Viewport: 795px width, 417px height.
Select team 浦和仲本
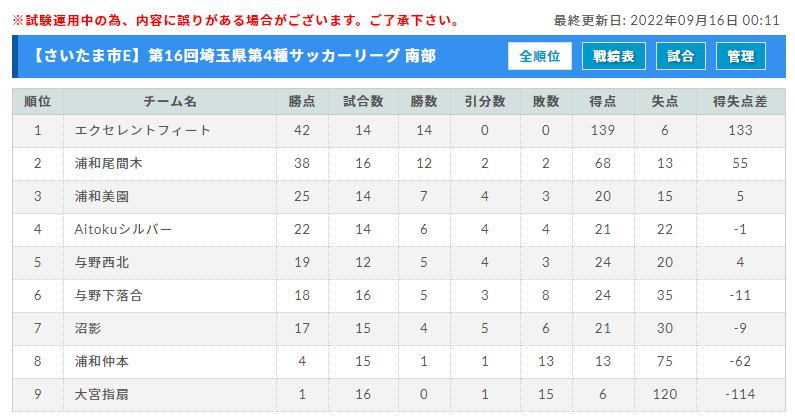101,361
